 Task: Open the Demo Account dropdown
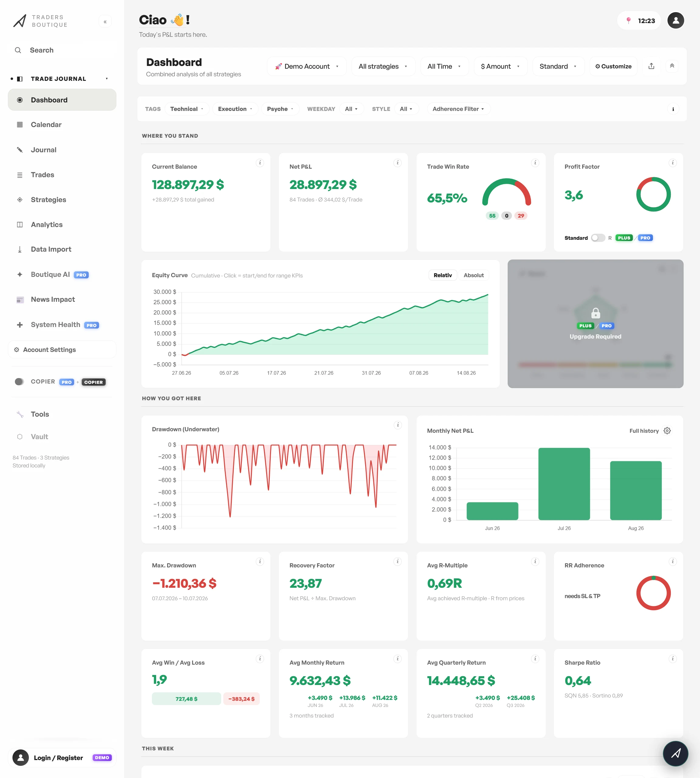click(307, 66)
